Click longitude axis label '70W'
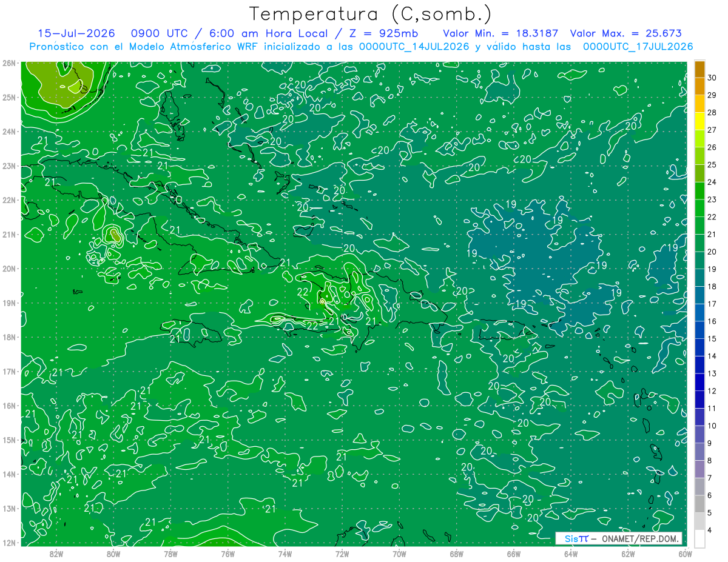This screenshot has width=728, height=562. (399, 554)
